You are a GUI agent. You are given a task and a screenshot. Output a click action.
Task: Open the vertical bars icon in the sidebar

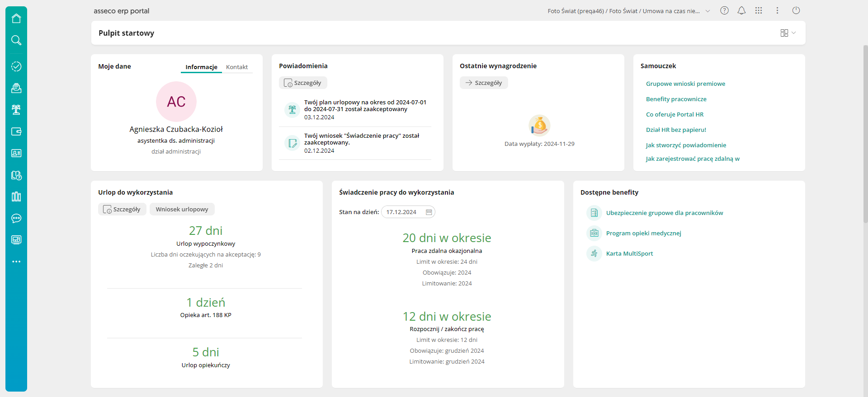point(16,196)
